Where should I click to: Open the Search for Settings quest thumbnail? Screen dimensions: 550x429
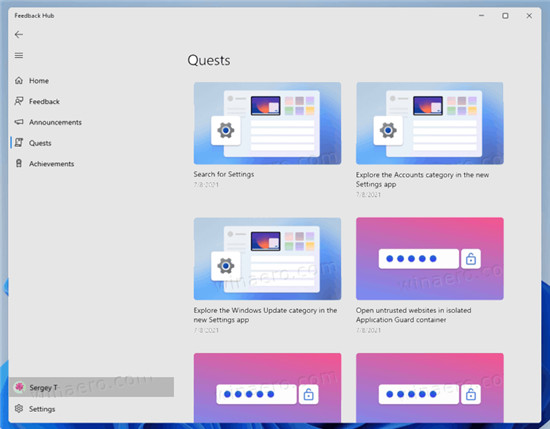click(x=267, y=123)
